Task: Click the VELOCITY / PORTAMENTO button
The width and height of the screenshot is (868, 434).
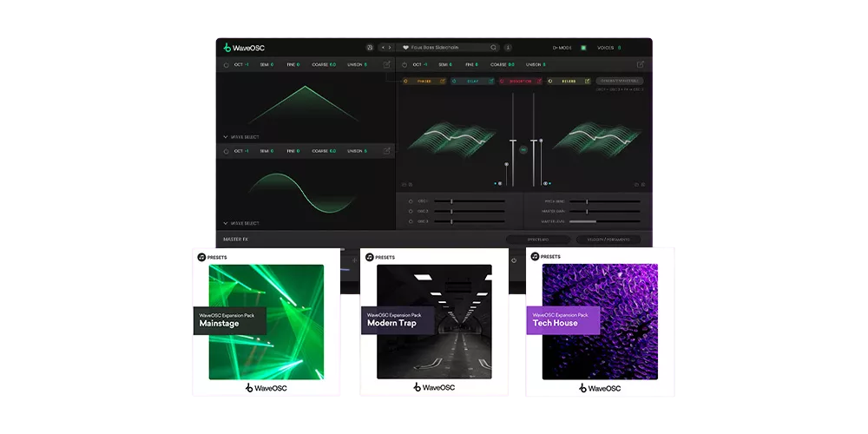Action: pyautogui.click(x=608, y=240)
